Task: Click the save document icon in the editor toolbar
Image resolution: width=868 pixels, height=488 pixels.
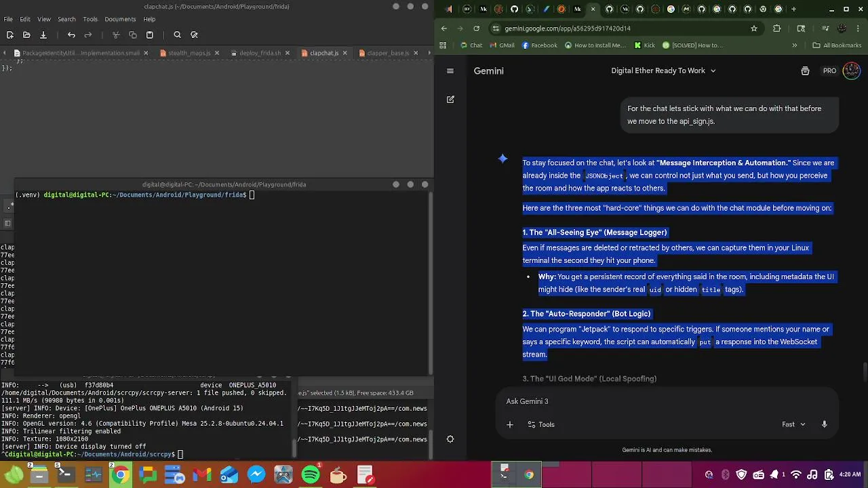Action: pyautogui.click(x=43, y=35)
